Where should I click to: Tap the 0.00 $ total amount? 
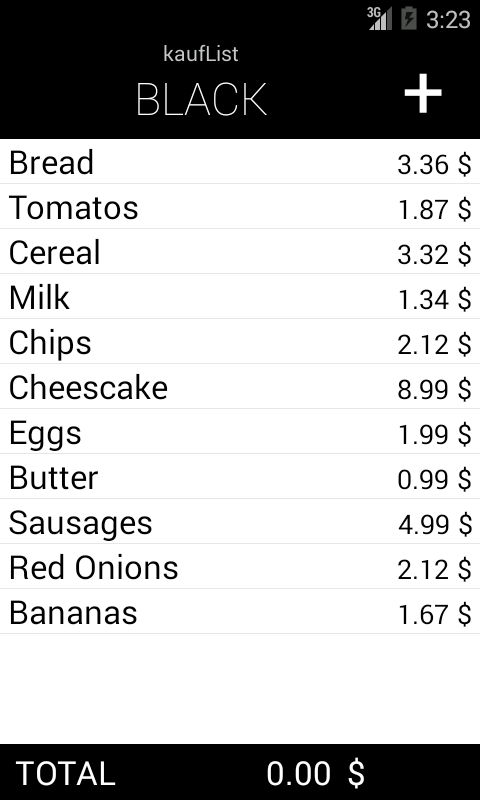coord(316,773)
